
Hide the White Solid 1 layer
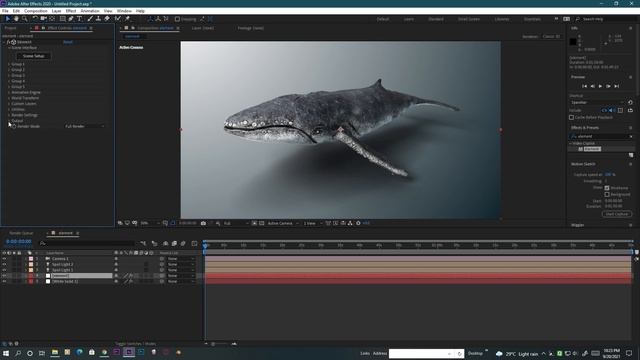(4, 282)
